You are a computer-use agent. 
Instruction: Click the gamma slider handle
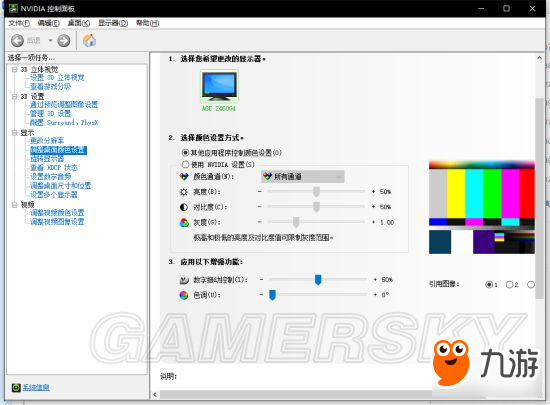[296, 222]
